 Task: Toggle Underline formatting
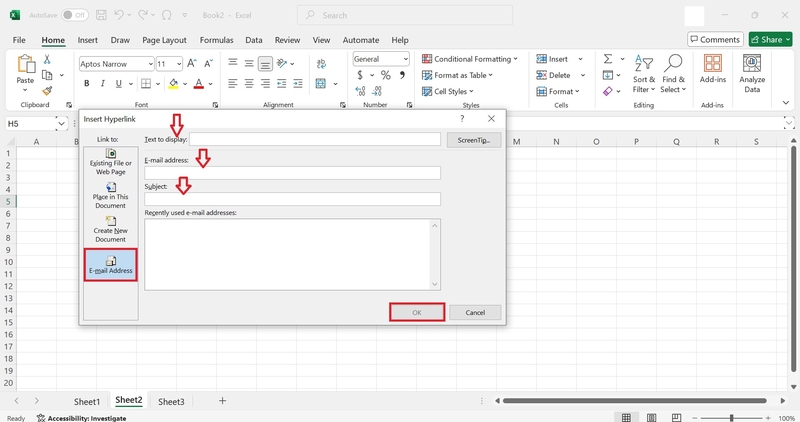(x=118, y=83)
